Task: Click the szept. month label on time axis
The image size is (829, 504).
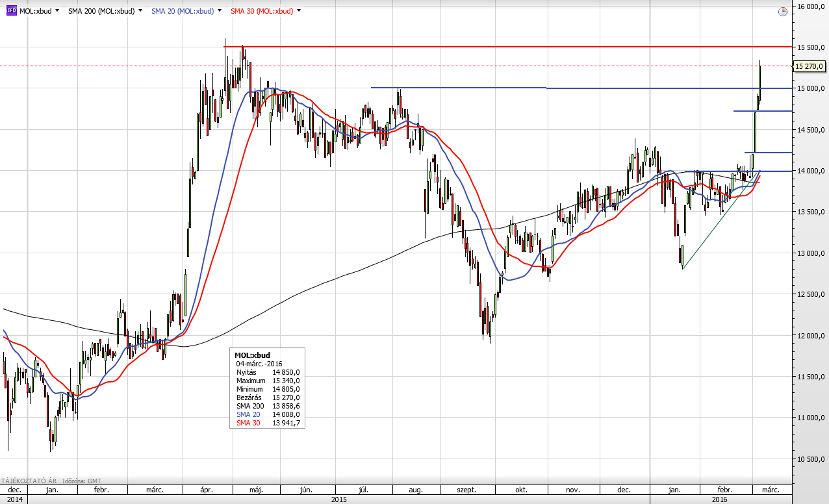Action: (x=466, y=490)
